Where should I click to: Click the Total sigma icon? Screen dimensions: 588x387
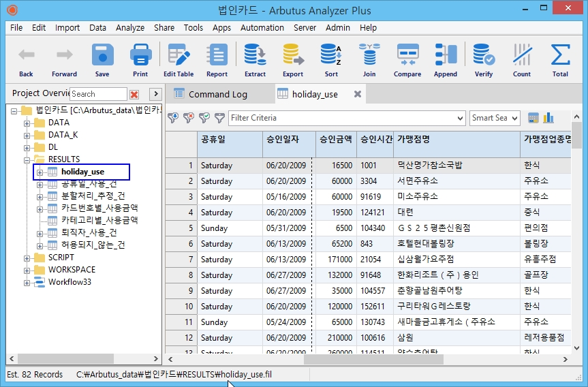click(560, 55)
